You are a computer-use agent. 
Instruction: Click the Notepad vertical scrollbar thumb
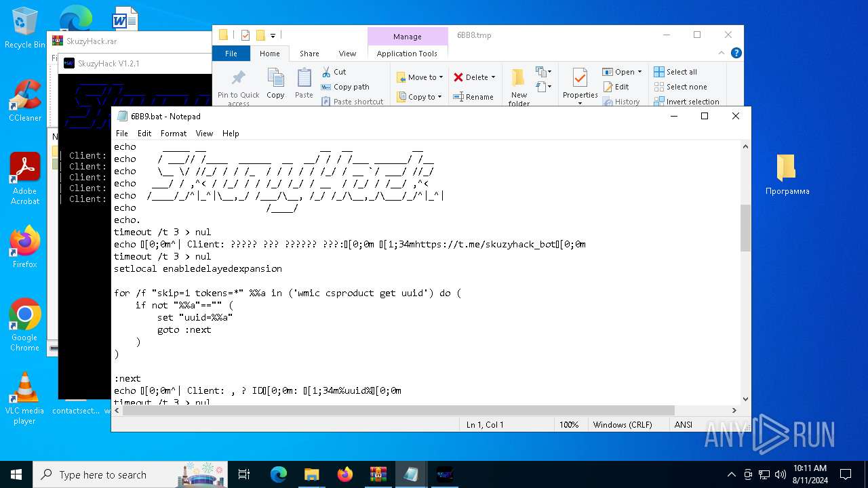pyautogui.click(x=745, y=228)
